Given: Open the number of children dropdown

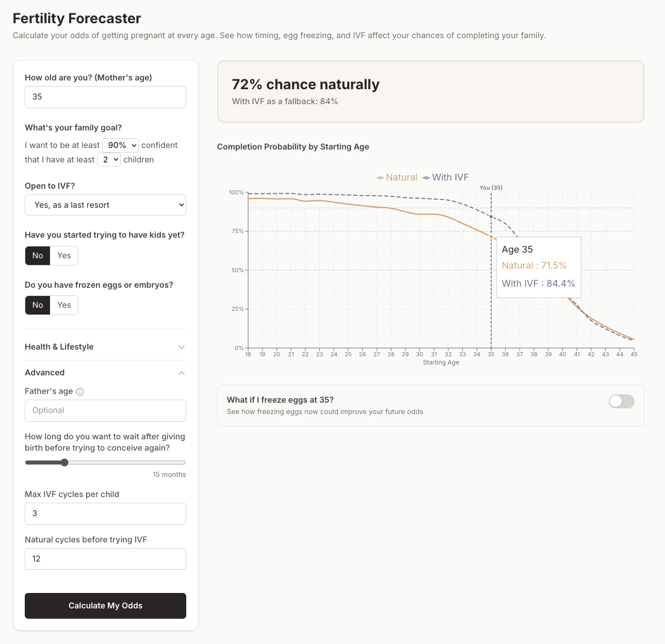Looking at the screenshot, I should pos(109,159).
